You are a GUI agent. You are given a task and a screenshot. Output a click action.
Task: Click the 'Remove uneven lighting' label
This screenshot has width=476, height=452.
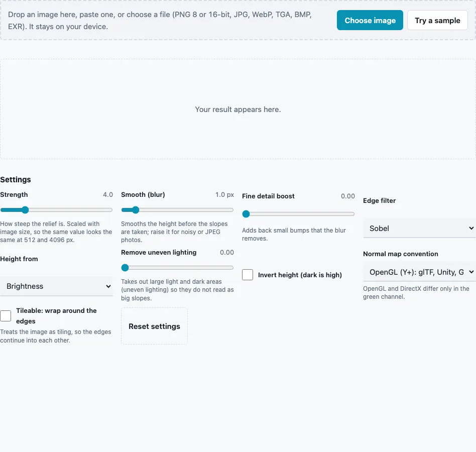pos(159,252)
